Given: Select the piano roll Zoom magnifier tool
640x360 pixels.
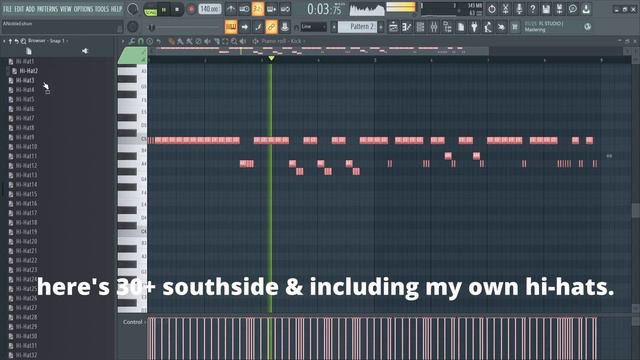Looking at the screenshot, I should 234,41.
